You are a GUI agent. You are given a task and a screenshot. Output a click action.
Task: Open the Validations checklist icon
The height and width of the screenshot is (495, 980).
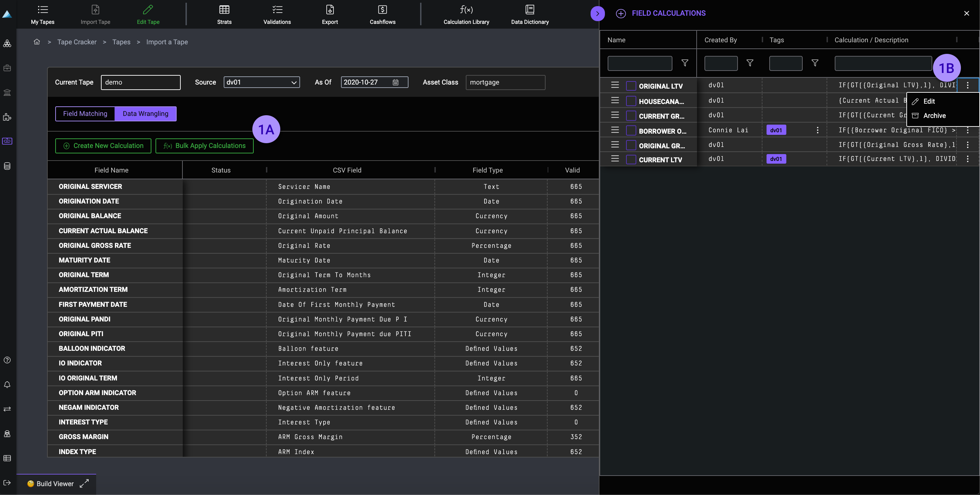tap(277, 10)
